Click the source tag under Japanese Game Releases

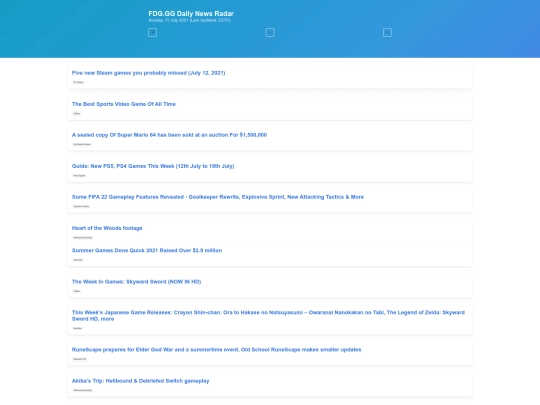(78, 328)
